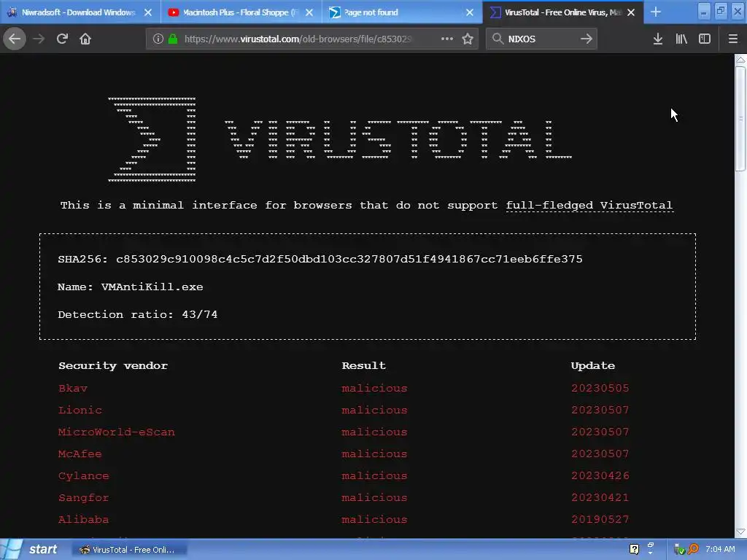Switch to the Page not found tab
The height and width of the screenshot is (560, 747).
click(403, 12)
